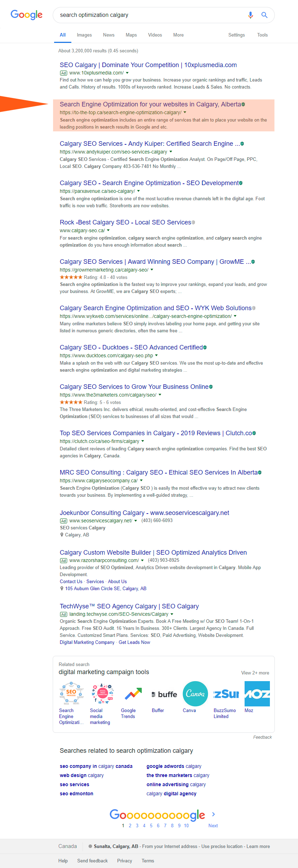Click the Contact Us sitelink

[x=71, y=582]
